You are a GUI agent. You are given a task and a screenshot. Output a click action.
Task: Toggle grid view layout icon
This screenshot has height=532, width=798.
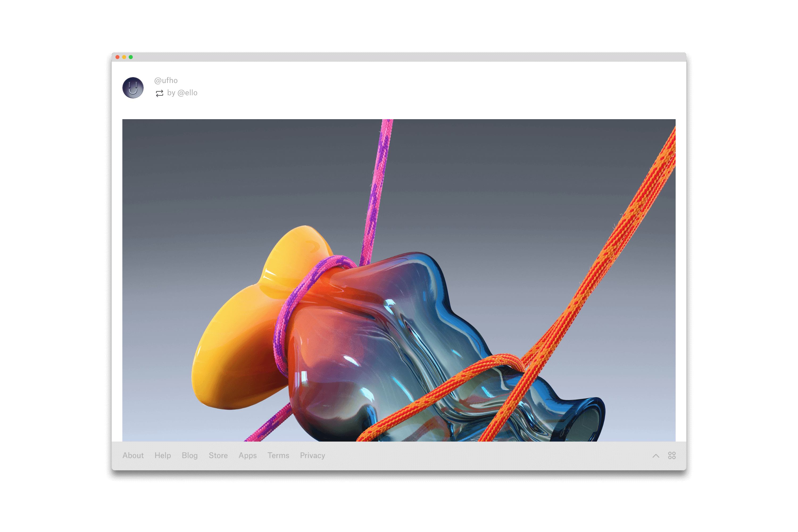[672, 455]
